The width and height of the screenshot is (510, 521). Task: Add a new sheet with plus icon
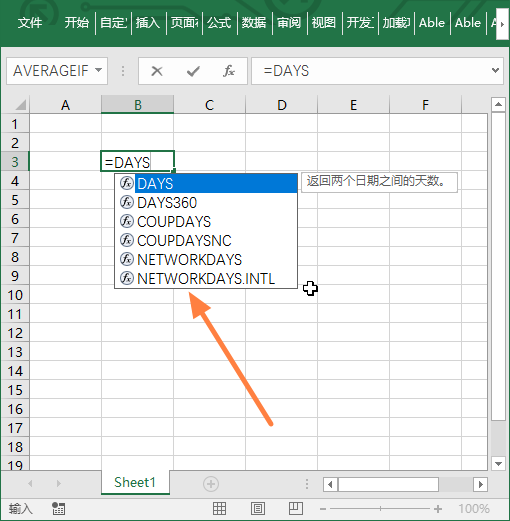(x=211, y=484)
